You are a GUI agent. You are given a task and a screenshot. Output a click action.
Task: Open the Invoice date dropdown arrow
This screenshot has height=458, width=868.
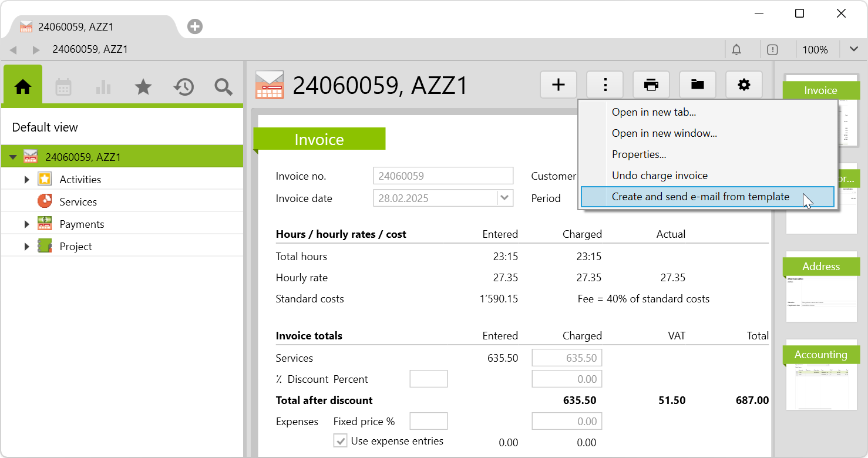click(504, 198)
